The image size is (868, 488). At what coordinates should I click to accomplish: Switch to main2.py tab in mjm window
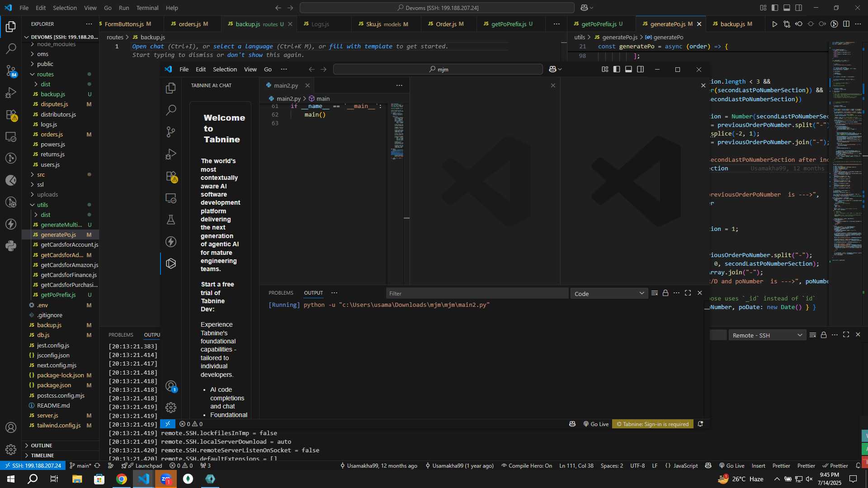(x=286, y=85)
